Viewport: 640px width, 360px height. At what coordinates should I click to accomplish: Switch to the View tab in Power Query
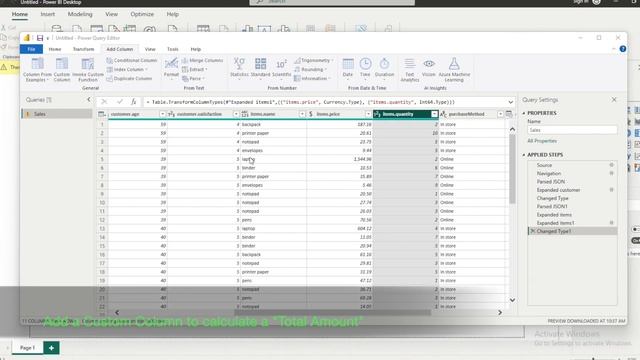tap(150, 49)
